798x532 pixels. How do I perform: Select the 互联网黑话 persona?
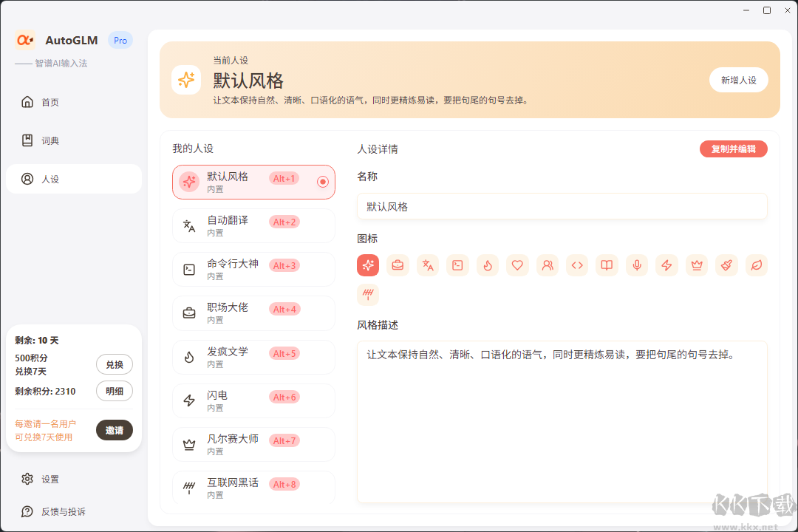coord(253,488)
